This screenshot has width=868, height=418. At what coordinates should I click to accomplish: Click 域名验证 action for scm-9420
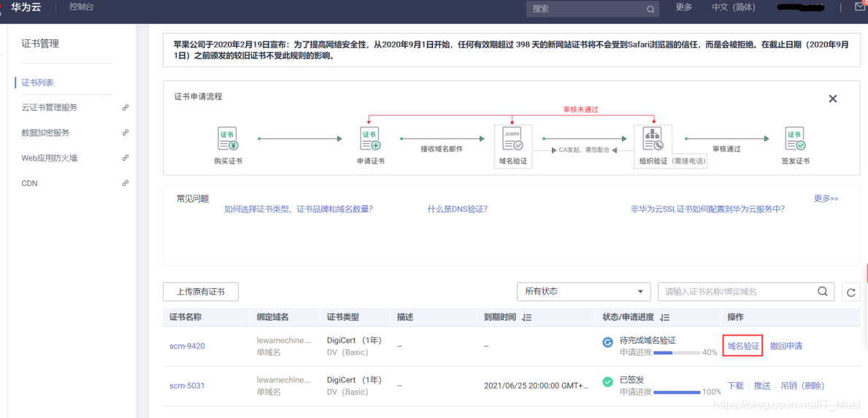tap(743, 346)
